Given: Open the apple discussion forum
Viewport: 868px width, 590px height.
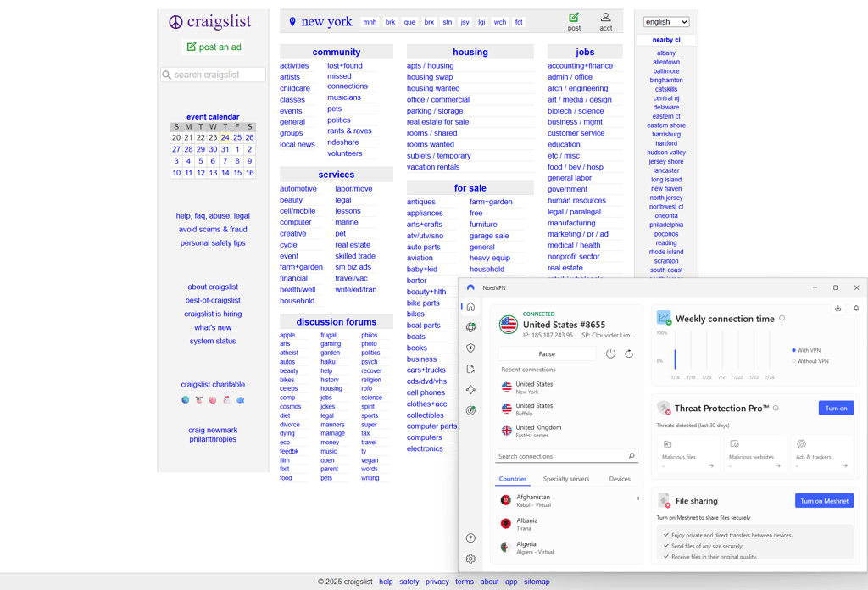Looking at the screenshot, I should [x=287, y=335].
